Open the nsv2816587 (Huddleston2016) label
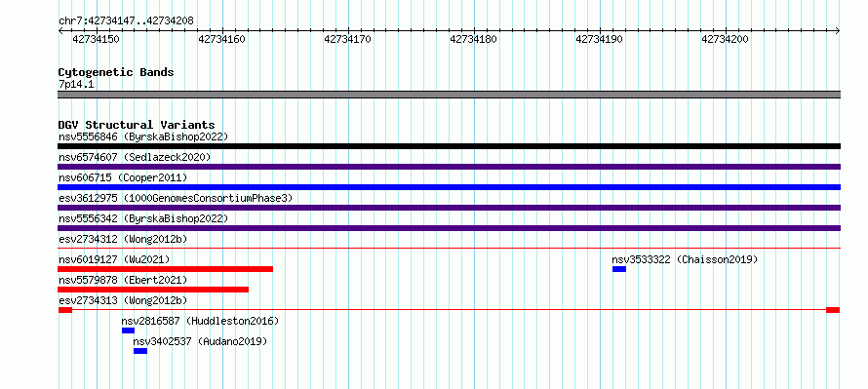Screen dimensions: 868x389 tap(200, 321)
